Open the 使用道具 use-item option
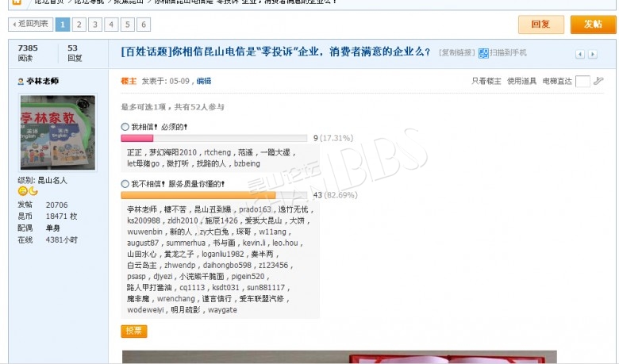Image resolution: width=619 pixels, height=364 pixels. [x=521, y=81]
